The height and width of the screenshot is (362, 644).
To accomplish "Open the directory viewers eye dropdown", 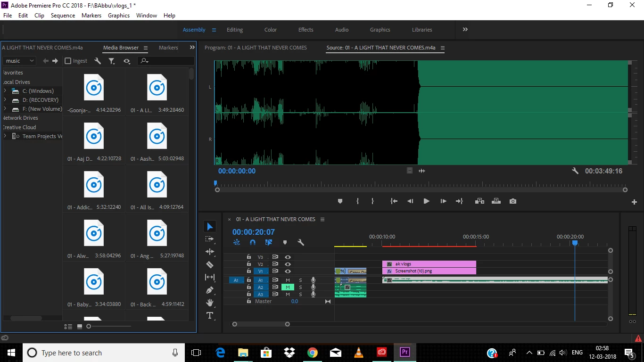I will (126, 61).
